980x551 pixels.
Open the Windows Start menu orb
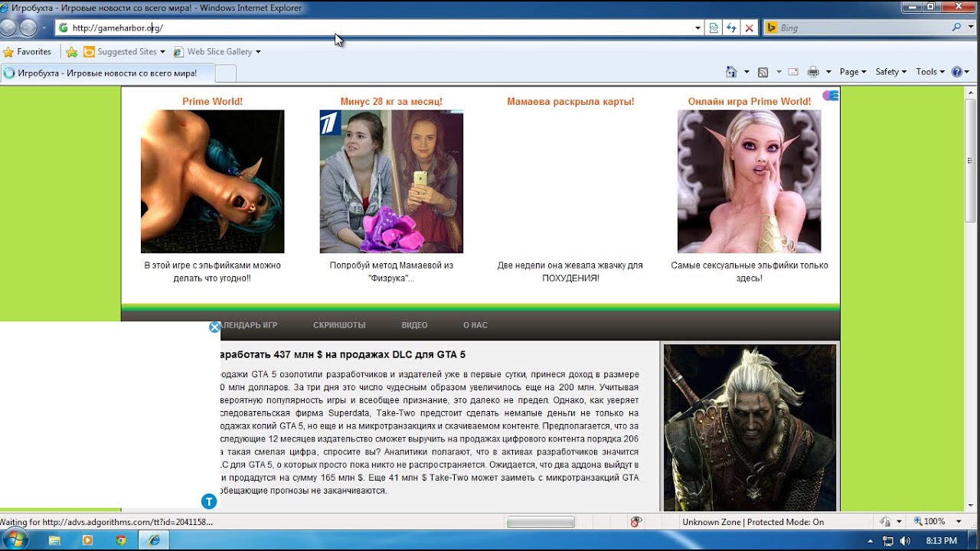point(15,540)
